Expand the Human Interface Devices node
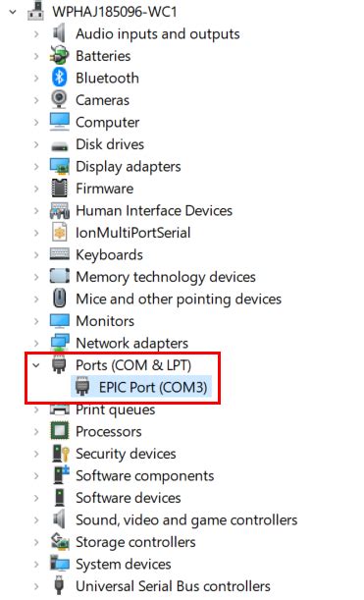The image size is (364, 600). point(36,210)
